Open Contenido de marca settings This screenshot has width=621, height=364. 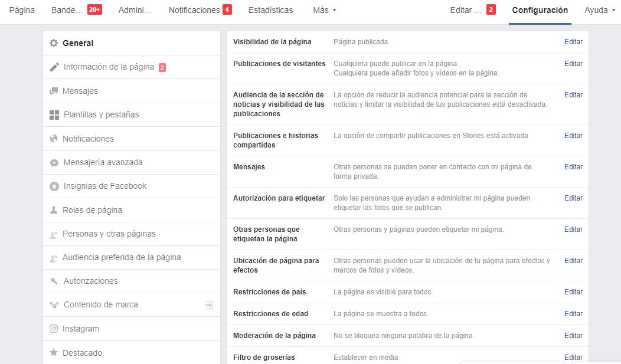(132, 304)
